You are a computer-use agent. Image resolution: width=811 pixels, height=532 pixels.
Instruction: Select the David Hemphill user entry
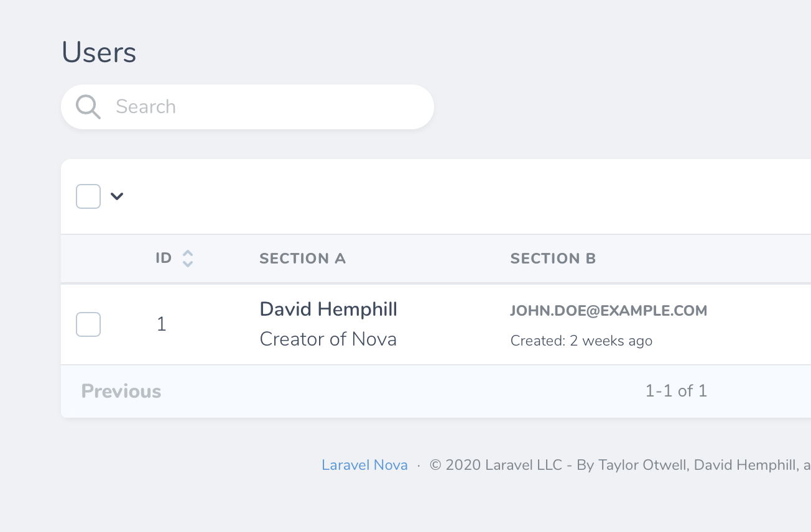pos(328,309)
